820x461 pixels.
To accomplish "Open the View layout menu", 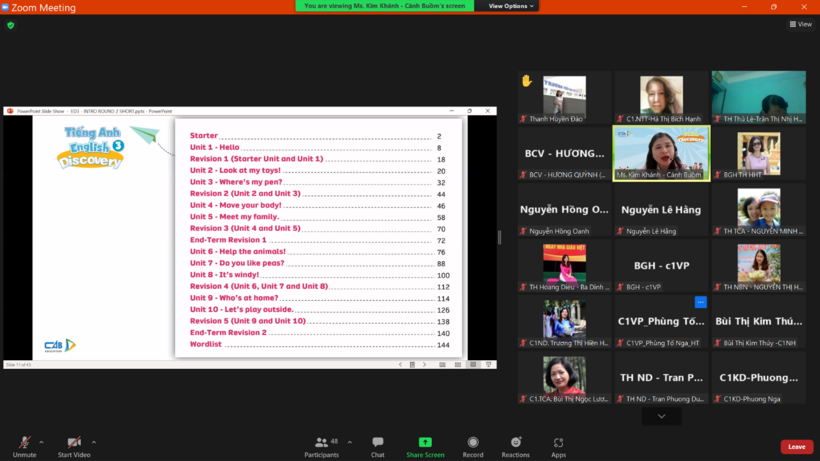I will click(800, 24).
